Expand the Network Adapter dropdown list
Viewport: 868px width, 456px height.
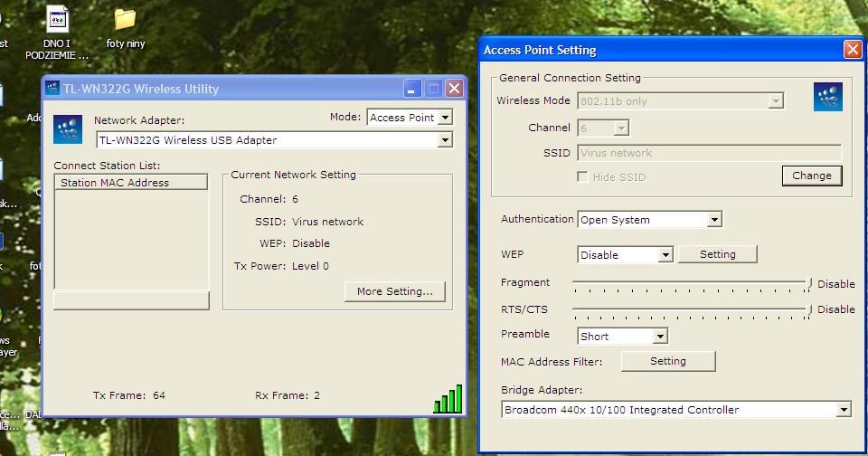[x=445, y=140]
